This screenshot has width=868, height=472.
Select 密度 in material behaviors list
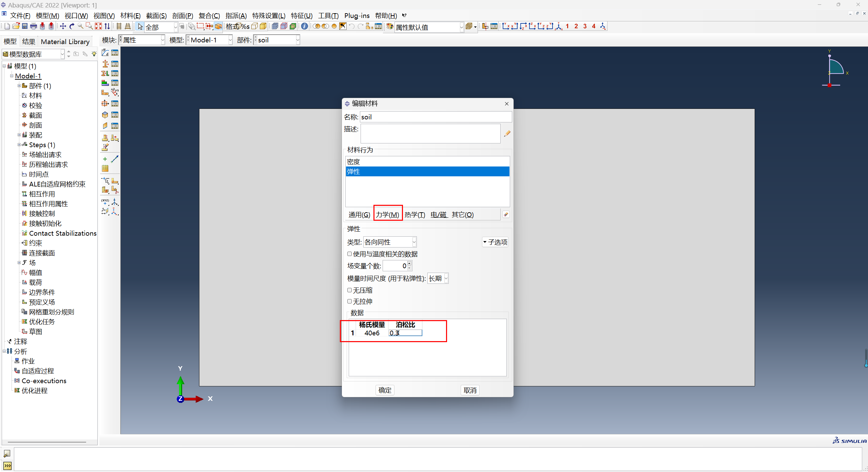427,162
